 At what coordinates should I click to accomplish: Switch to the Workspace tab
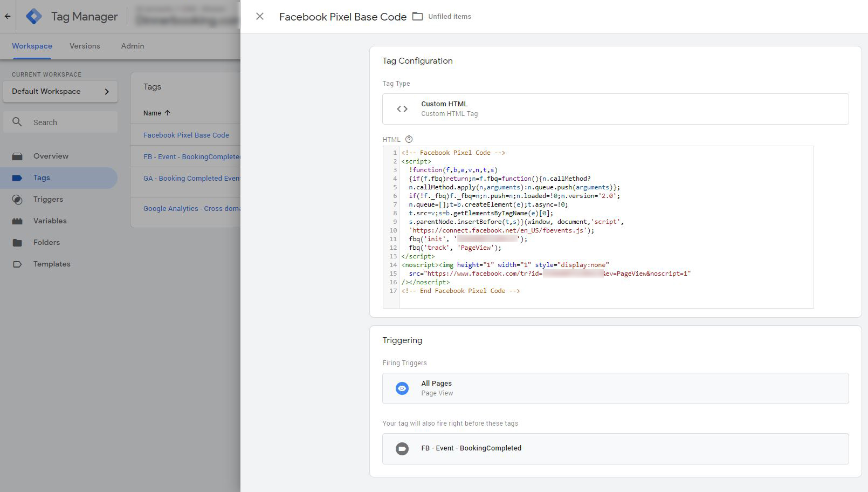pos(32,46)
